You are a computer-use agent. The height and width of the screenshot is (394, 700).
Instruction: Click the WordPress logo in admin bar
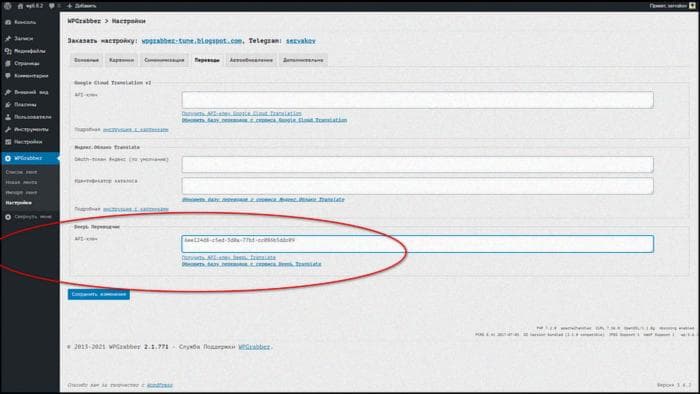click(x=8, y=6)
